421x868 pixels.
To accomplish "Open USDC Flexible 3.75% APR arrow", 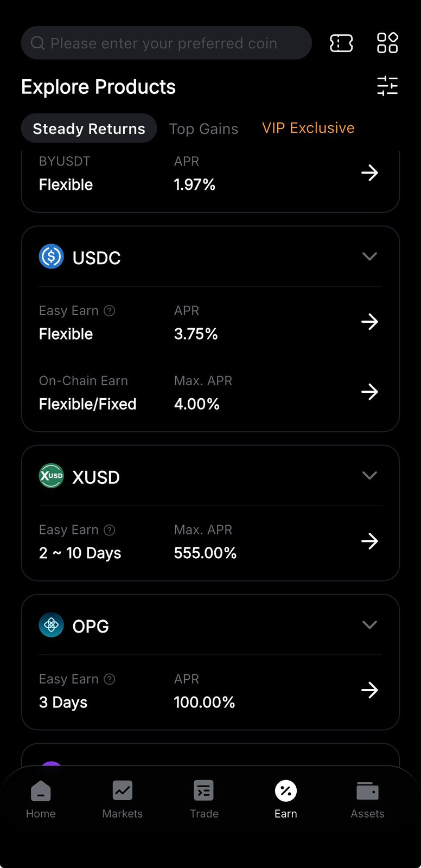I will point(369,322).
